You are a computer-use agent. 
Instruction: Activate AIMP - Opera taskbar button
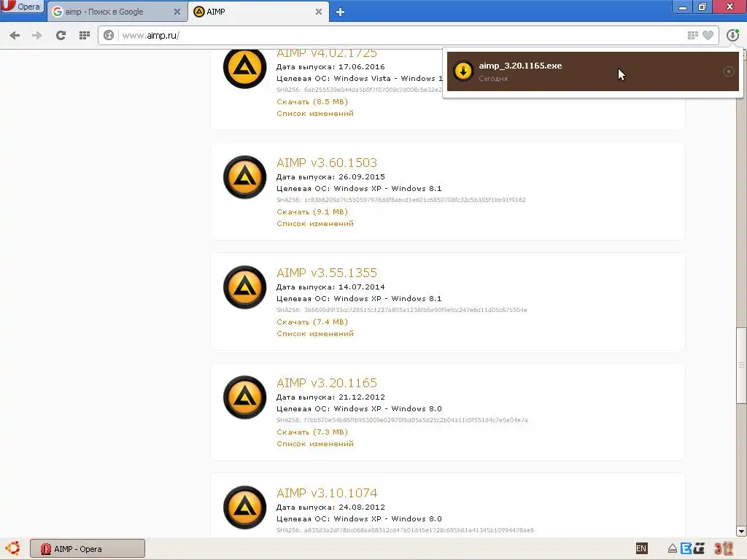pyautogui.click(x=88, y=548)
